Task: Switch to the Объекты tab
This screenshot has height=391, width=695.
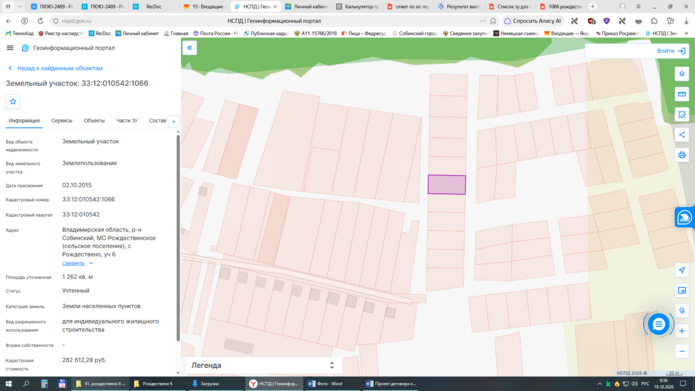Action: pos(94,121)
